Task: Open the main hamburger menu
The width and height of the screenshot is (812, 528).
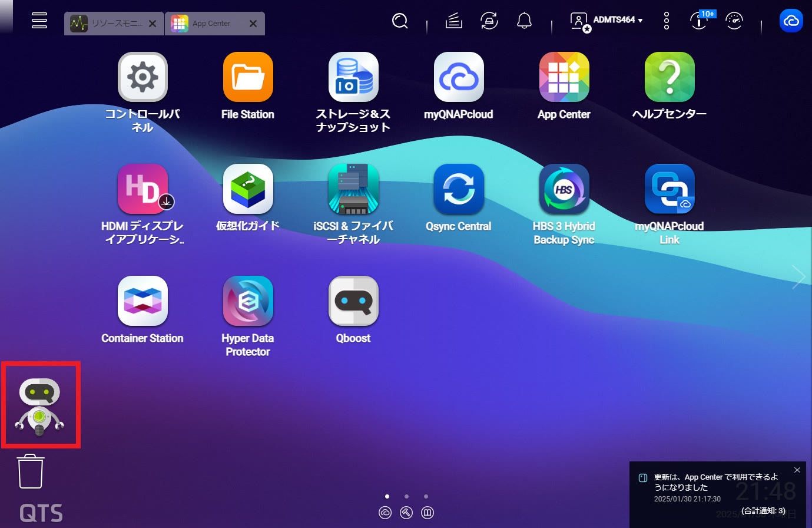Action: click(x=39, y=20)
